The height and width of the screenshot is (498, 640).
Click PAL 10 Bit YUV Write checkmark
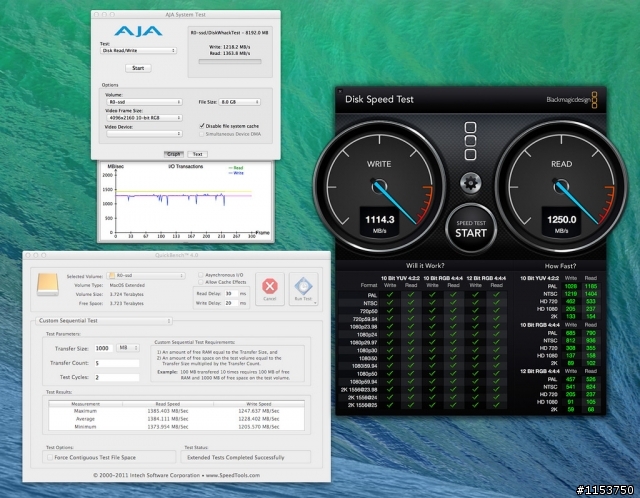point(390,294)
